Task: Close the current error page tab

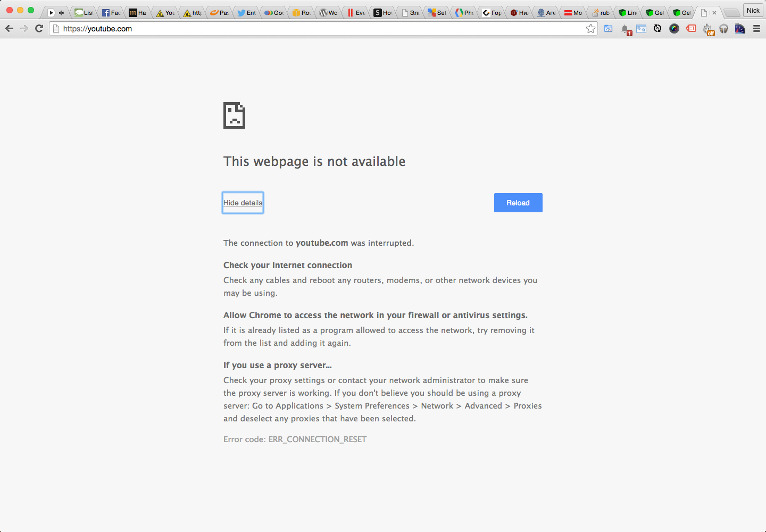Action: (714, 13)
